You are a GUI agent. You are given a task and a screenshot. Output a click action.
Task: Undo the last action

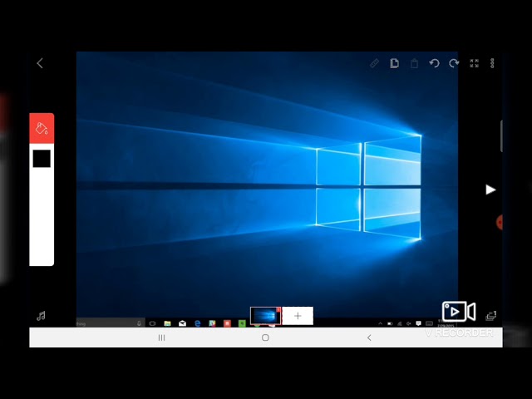pos(434,63)
